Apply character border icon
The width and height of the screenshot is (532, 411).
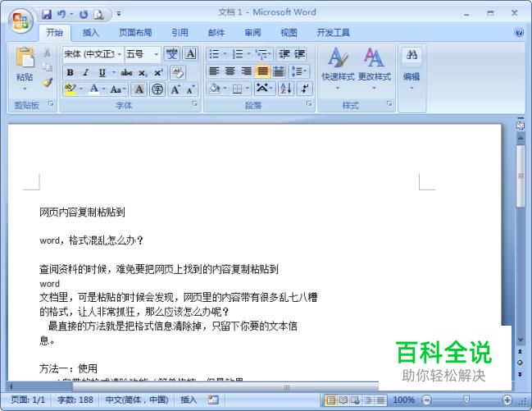(191, 53)
